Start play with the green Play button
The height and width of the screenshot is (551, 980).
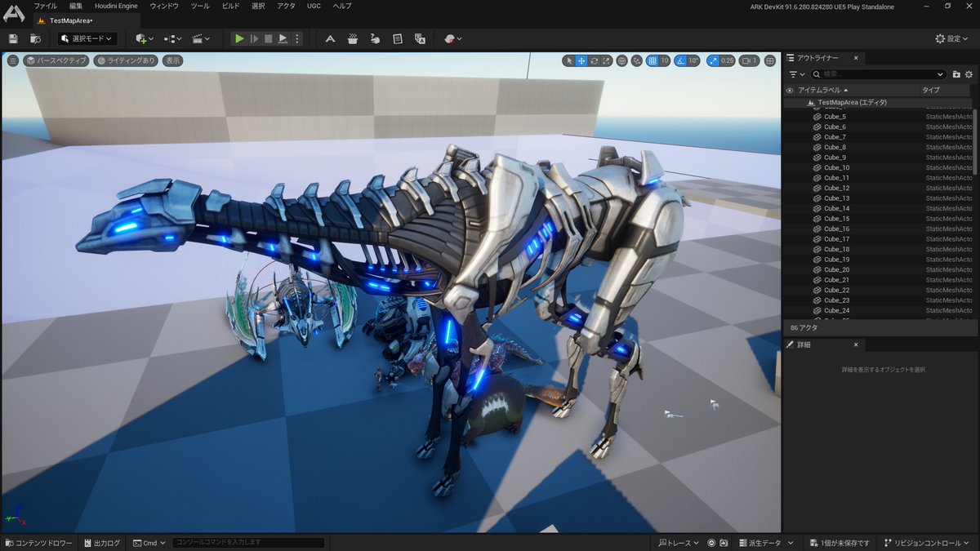239,38
